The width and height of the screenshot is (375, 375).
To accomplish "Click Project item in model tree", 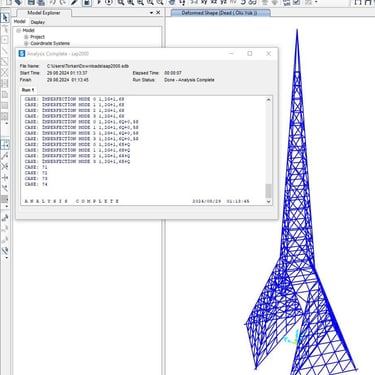I will (x=37, y=37).
